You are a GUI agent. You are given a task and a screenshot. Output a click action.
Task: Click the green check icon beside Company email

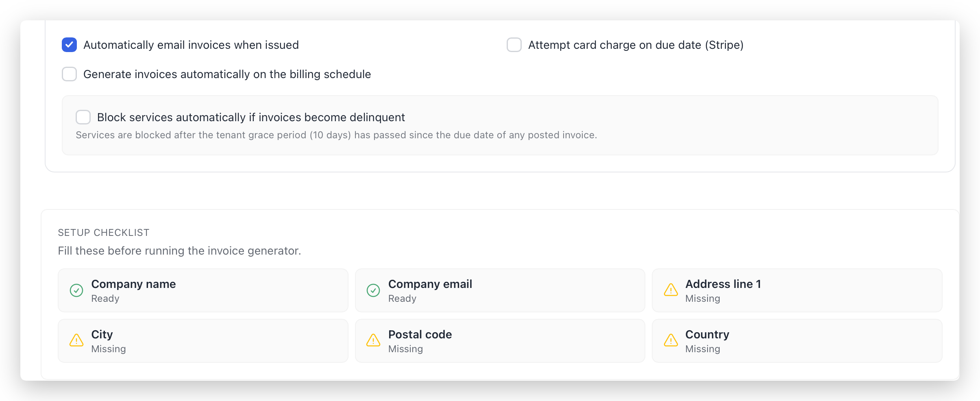373,290
